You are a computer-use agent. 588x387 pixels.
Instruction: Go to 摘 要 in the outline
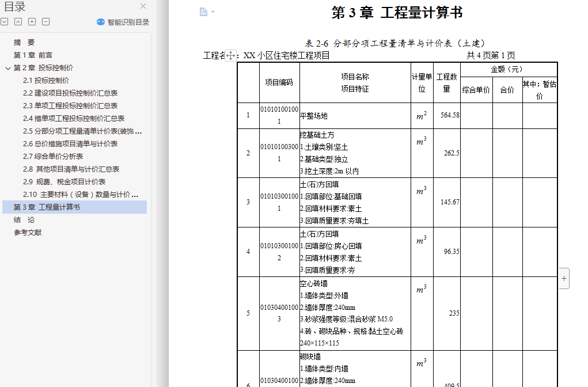[x=24, y=43]
